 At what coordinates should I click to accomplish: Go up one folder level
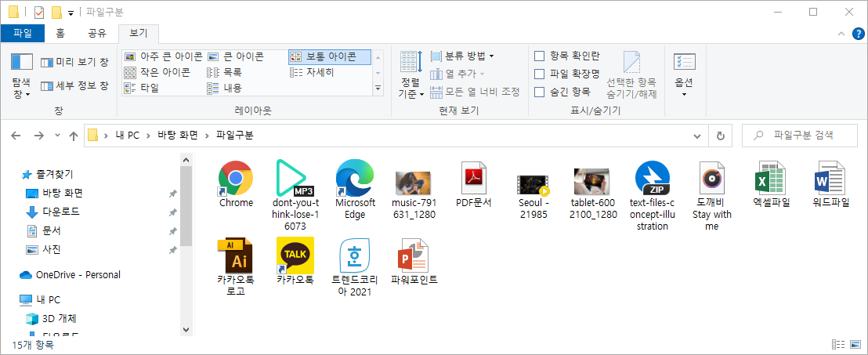pyautogui.click(x=73, y=136)
